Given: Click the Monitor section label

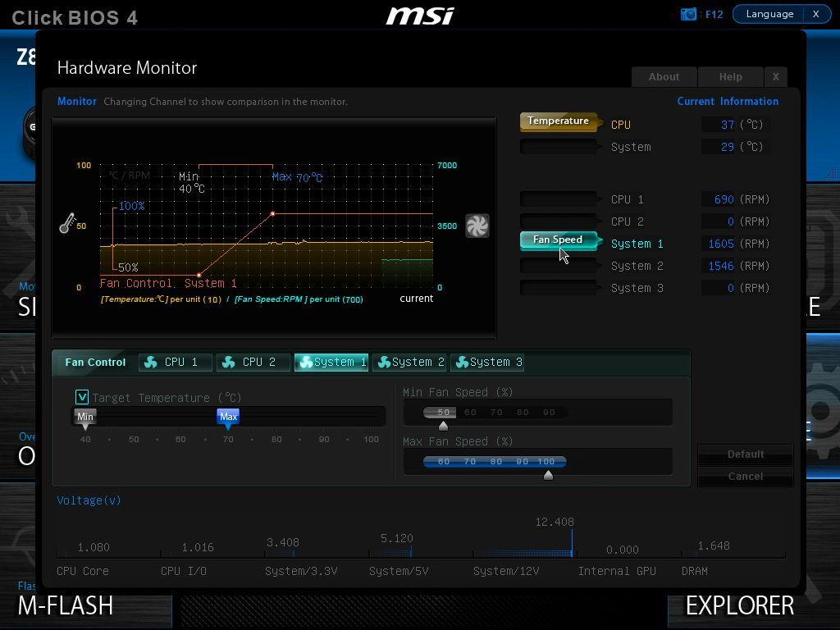Looking at the screenshot, I should click(x=77, y=101).
